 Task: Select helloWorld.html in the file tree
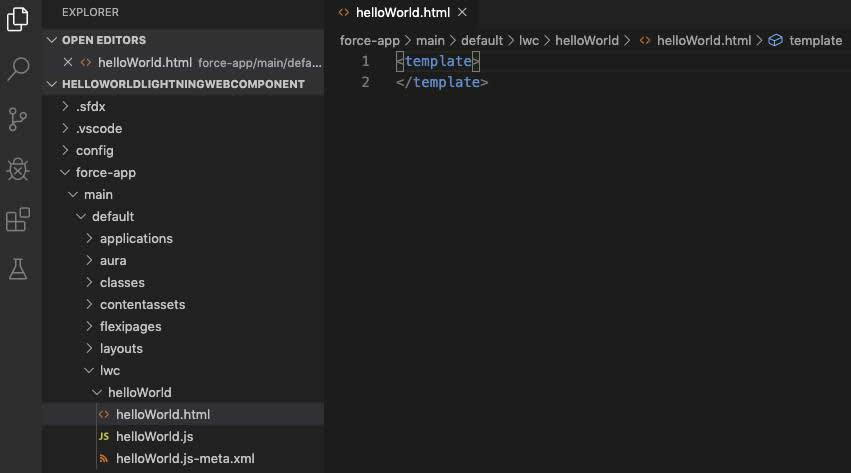tap(183, 414)
